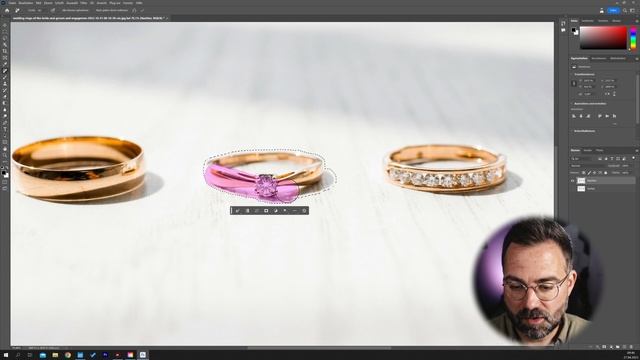Screen dimensions: 640x360
Task: Click the rotation angle input field
Action: [588, 94]
